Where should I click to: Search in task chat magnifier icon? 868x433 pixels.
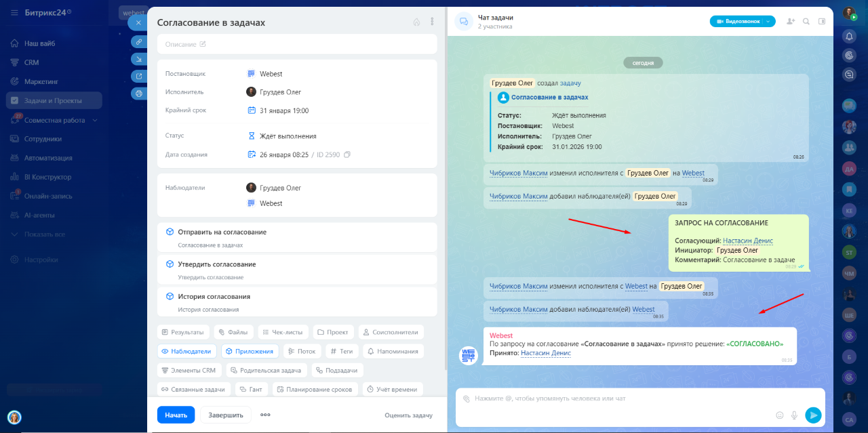click(806, 21)
